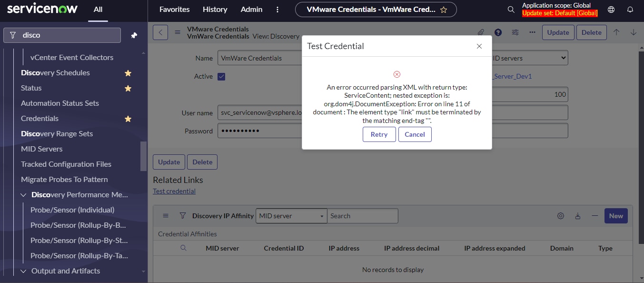Viewport: 644px width, 283px height.
Task: Click the Update button in form header
Action: [558, 32]
